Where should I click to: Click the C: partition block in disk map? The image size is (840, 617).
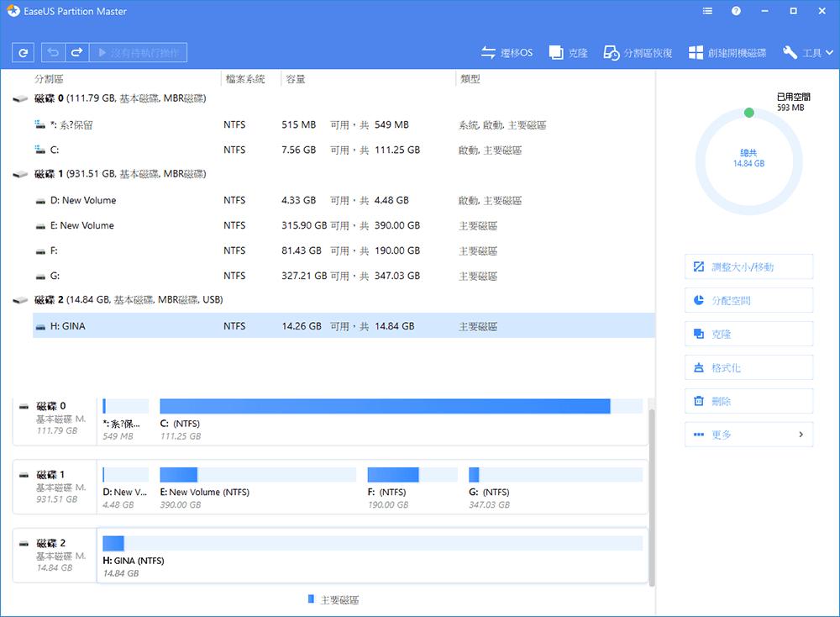point(378,406)
